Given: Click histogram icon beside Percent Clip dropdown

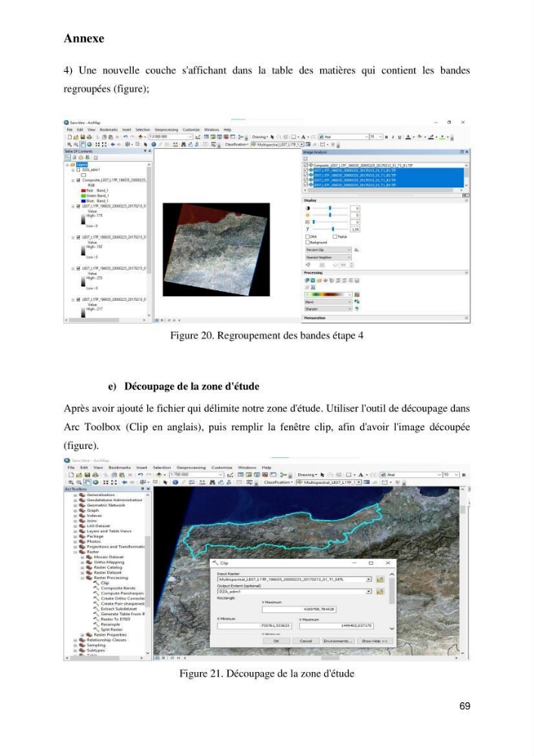Looking at the screenshot, I should (357, 249).
